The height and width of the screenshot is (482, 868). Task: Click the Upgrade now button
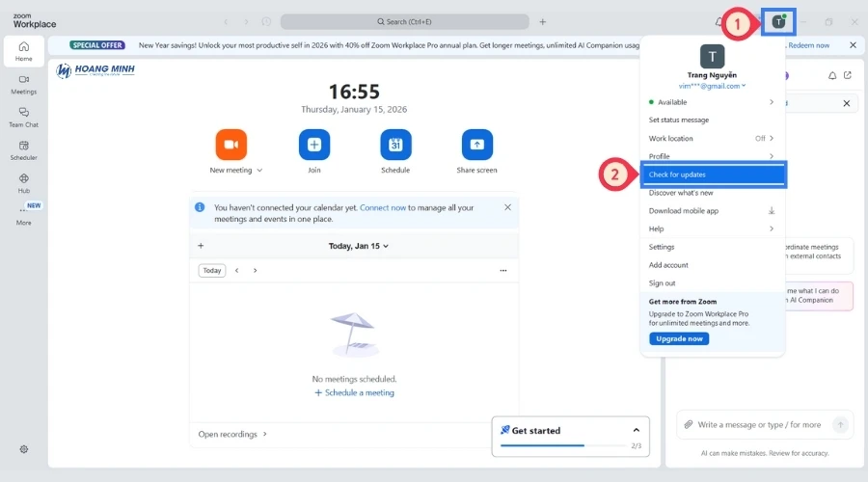pyautogui.click(x=679, y=338)
